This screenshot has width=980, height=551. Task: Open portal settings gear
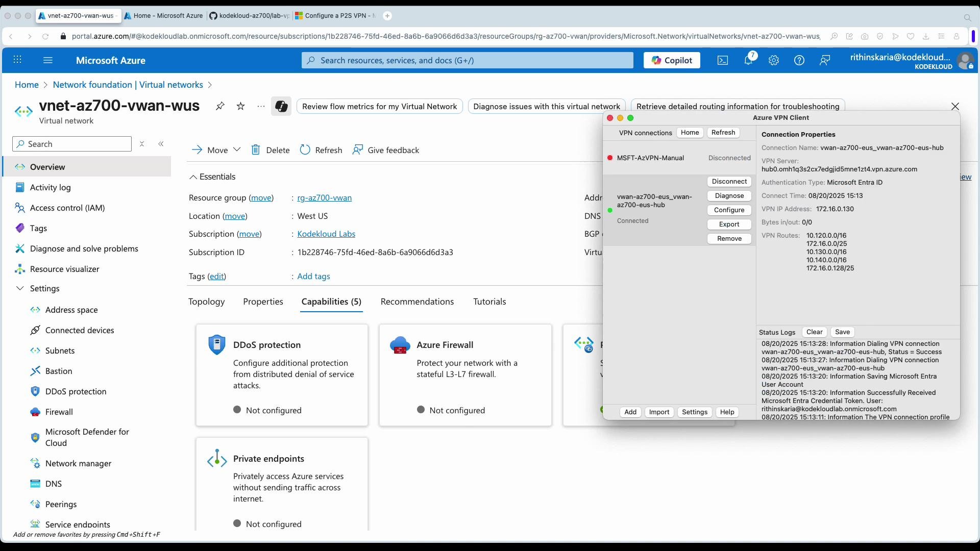point(774,60)
